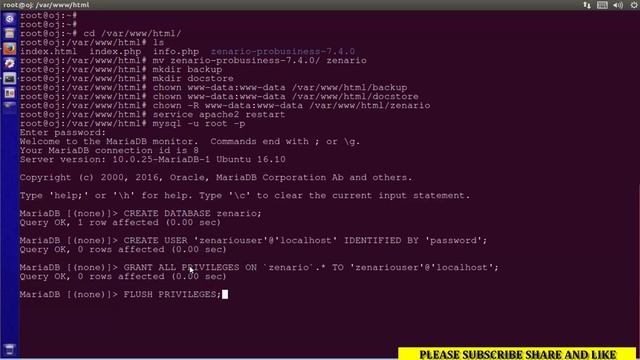Click the zenario-probusiness-7.4.0 directory listing
Image resolution: width=640 pixels, height=360 pixels.
(x=283, y=51)
